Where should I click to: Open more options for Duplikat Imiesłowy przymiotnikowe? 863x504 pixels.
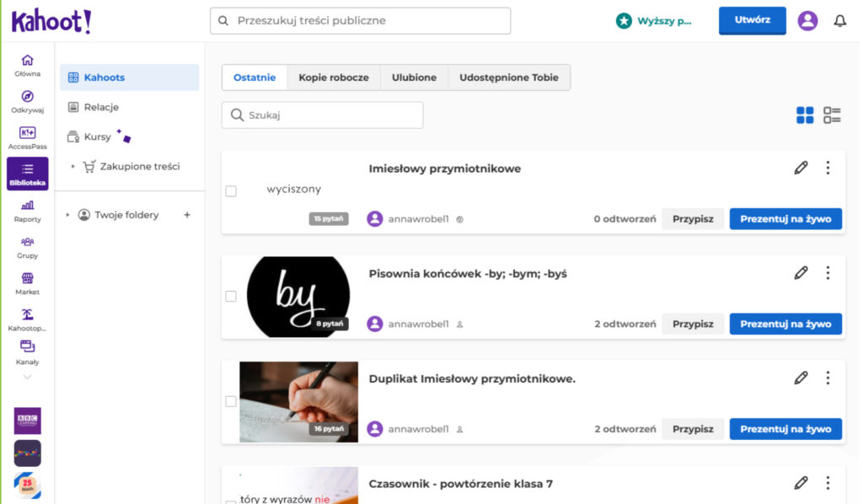click(x=828, y=378)
